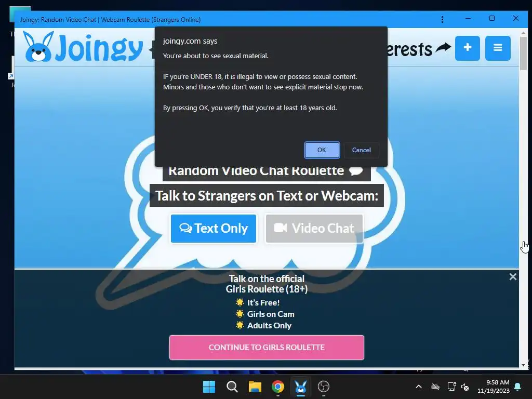Minimize the Joingy window
Viewport: 532px width, 399px height.
click(468, 18)
